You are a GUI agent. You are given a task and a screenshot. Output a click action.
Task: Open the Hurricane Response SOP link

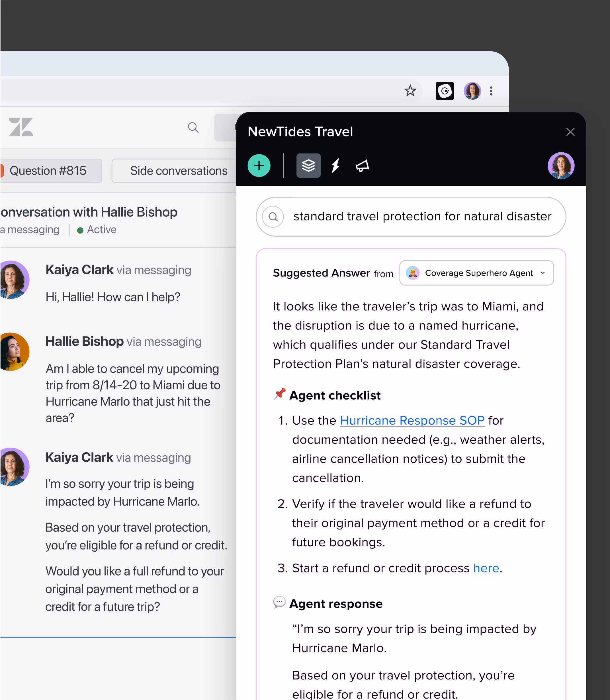coord(412,420)
